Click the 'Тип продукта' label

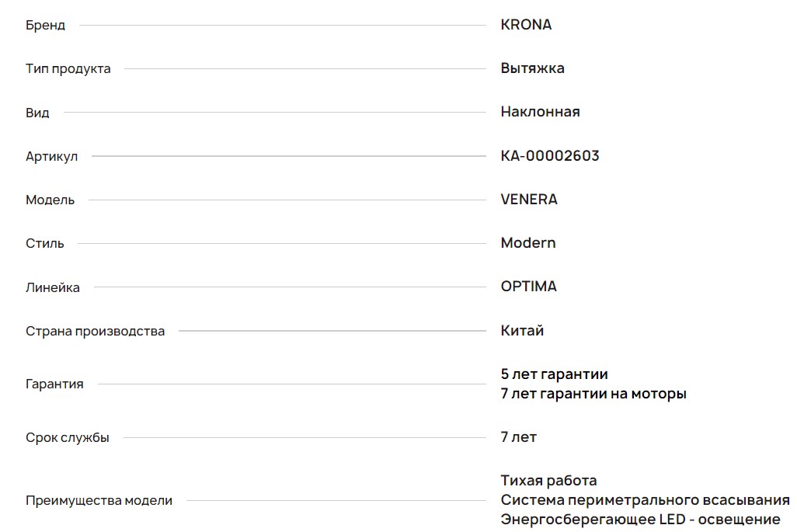(x=68, y=69)
